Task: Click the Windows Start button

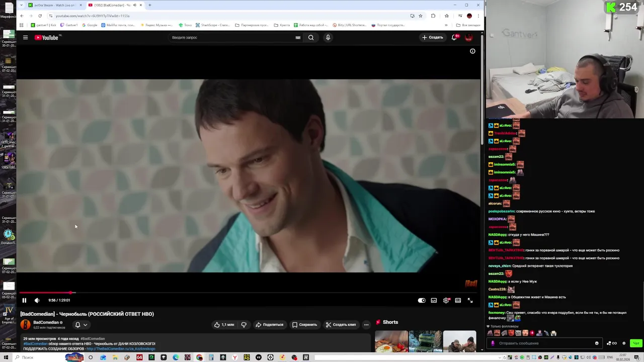Action: [x=6, y=357]
